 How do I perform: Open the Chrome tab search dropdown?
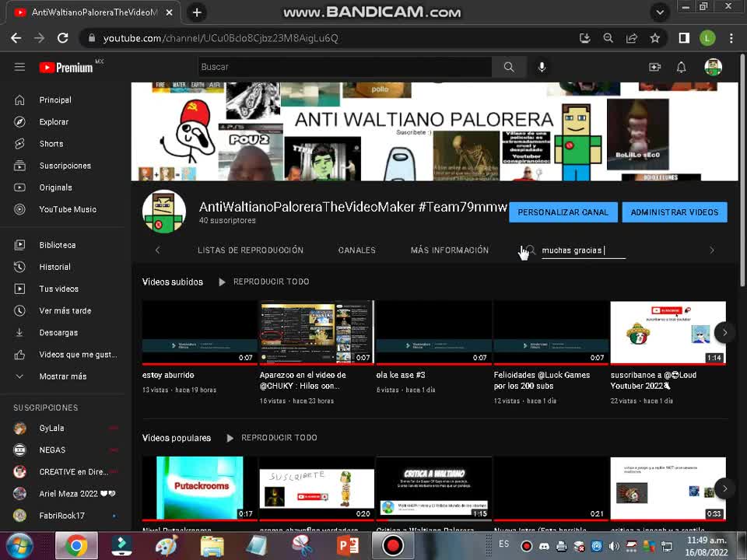pos(661,12)
